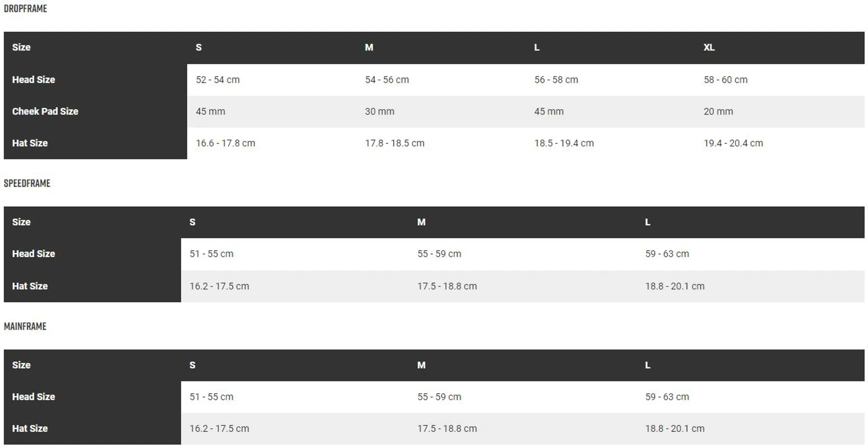Image resolution: width=868 pixels, height=448 pixels.
Task: Select the Speedframe M size column header
Action: 421,222
